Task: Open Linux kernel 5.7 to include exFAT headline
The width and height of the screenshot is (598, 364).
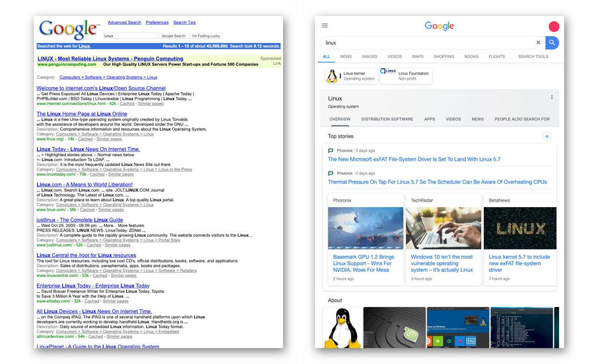Action: coord(520,263)
